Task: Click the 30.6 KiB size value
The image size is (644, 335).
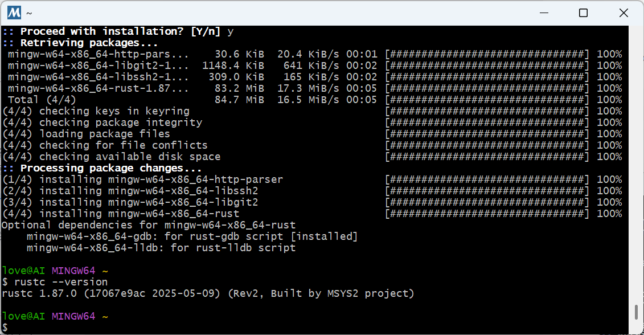Action: 240,54
